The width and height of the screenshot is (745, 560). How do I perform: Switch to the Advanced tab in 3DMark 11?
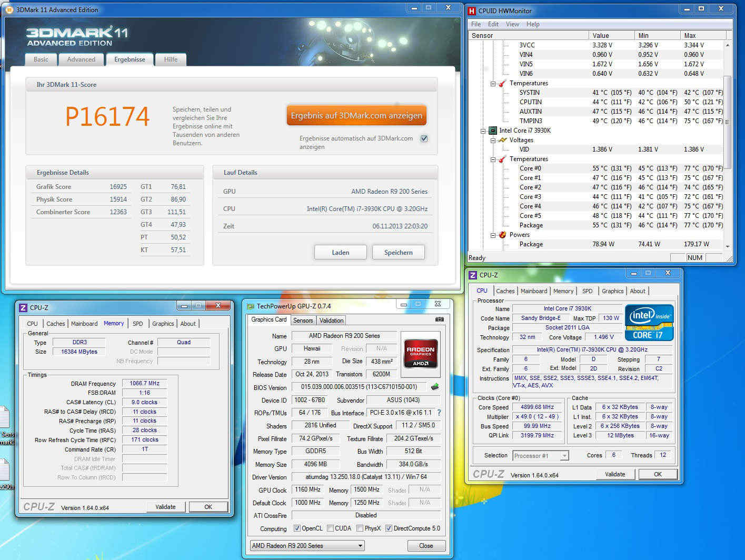(81, 59)
